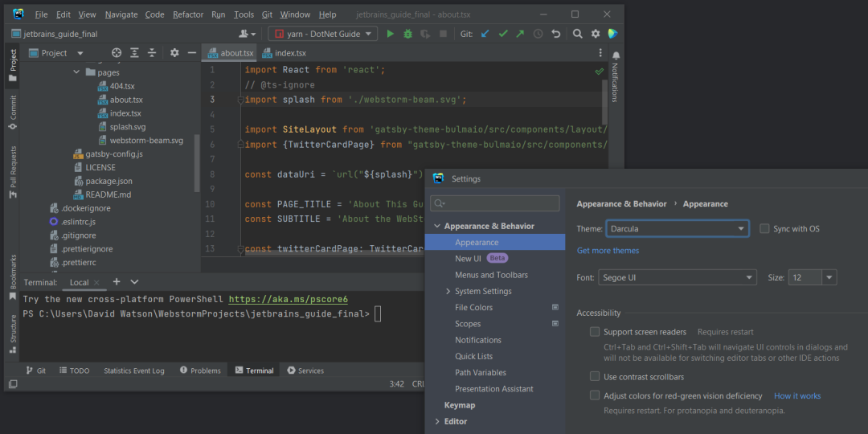Commit changes with the Git checkmark icon
Screen dimensions: 868x434
pos(502,34)
